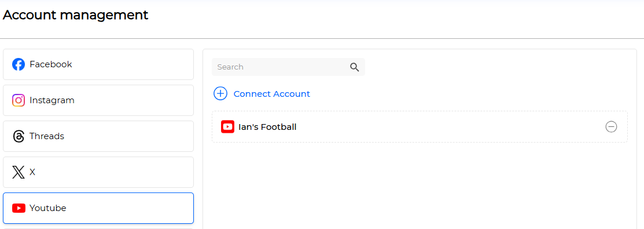Click the Account management heading
The height and width of the screenshot is (229, 644).
(76, 15)
